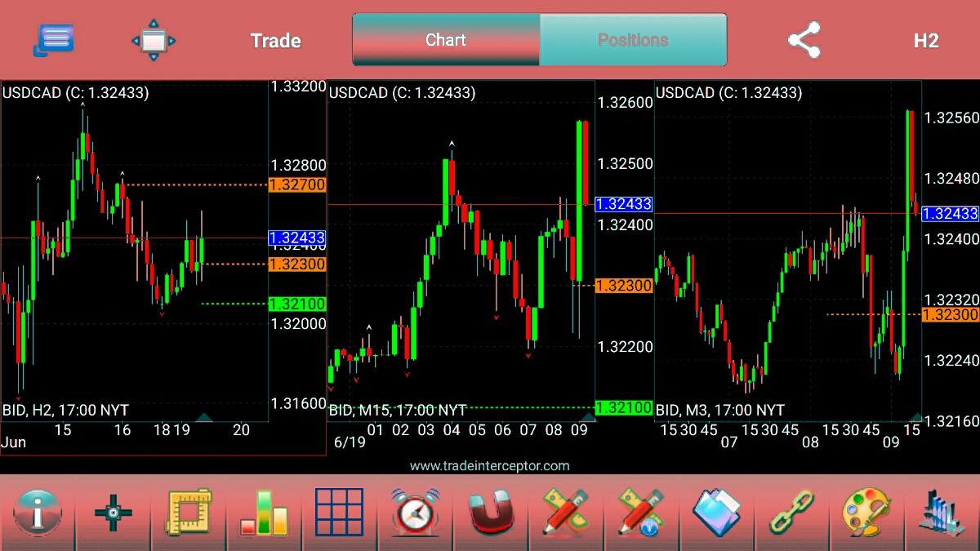The height and width of the screenshot is (551, 980).
Task: Select the green 1.32100 level on M15 chart
Action: click(624, 407)
